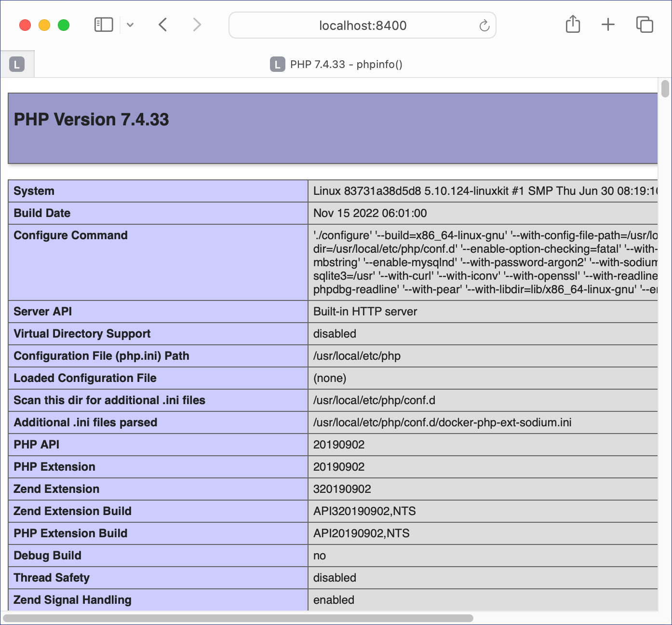Click the forward navigation arrow
The width and height of the screenshot is (672, 625).
point(197,25)
